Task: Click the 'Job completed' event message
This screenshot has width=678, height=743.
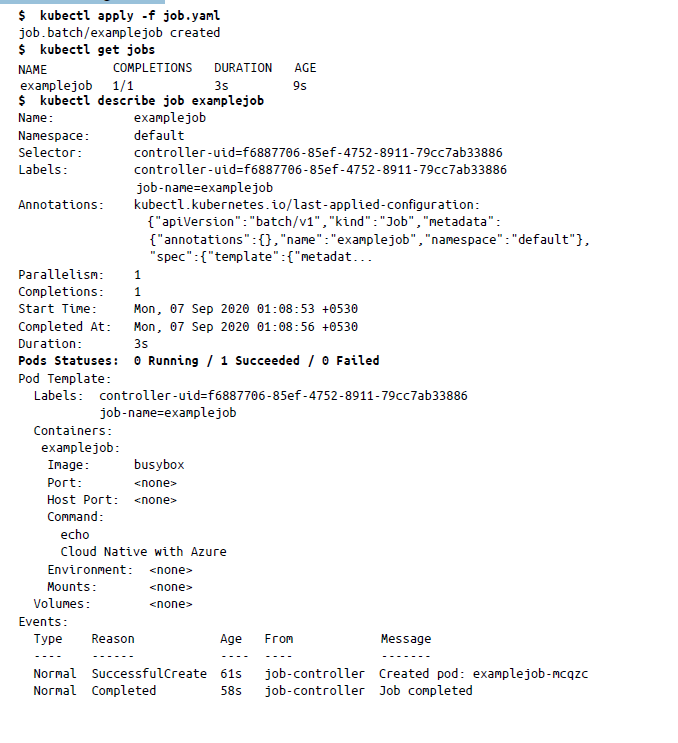Action: [425, 691]
